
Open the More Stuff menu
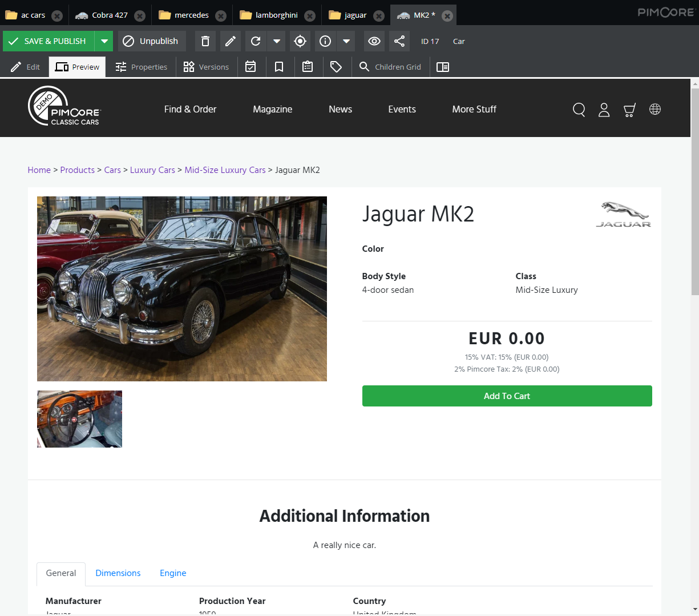(x=474, y=109)
